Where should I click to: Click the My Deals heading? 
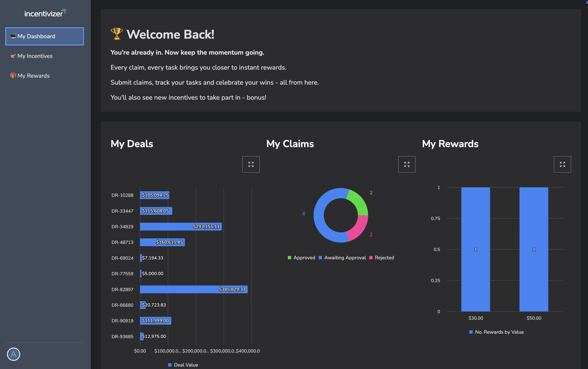(x=132, y=144)
